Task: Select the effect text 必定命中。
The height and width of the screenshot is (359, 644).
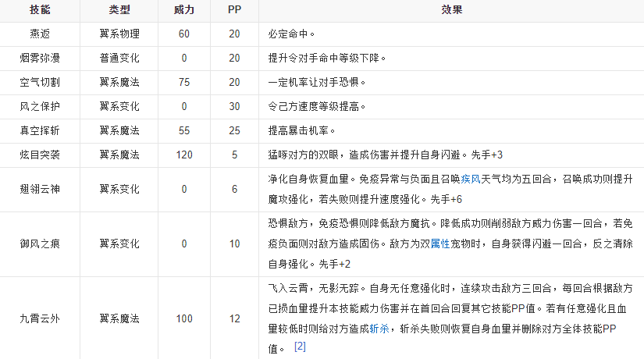Action: point(291,34)
